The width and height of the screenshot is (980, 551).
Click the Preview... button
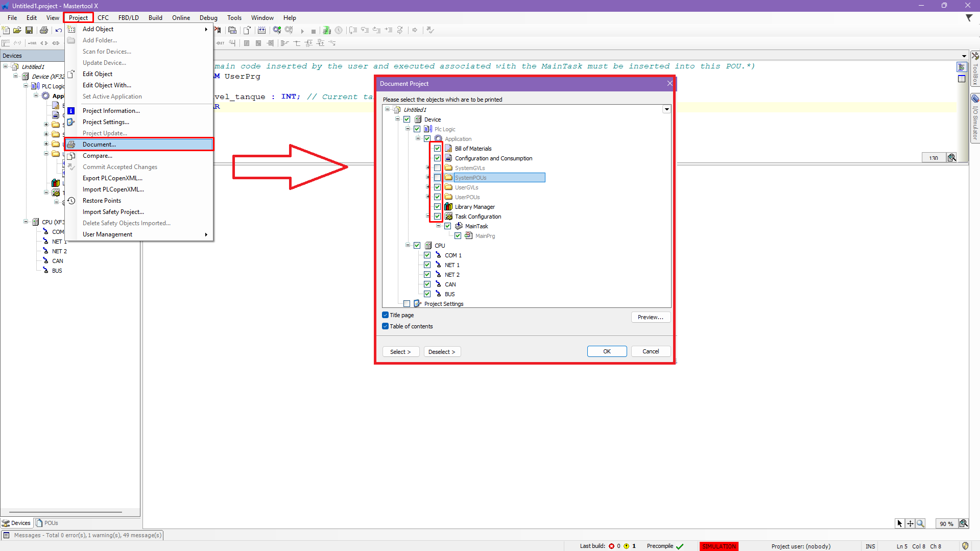650,317
